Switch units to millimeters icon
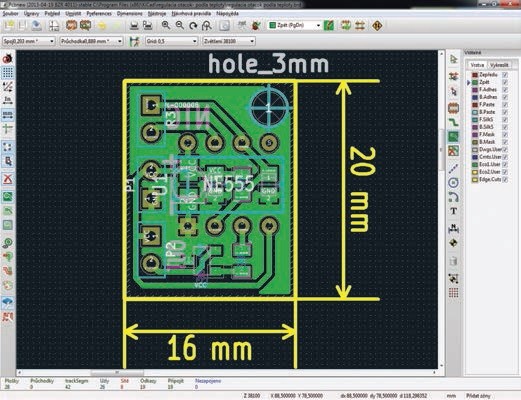This screenshot has width=521, height=400. [x=7, y=115]
